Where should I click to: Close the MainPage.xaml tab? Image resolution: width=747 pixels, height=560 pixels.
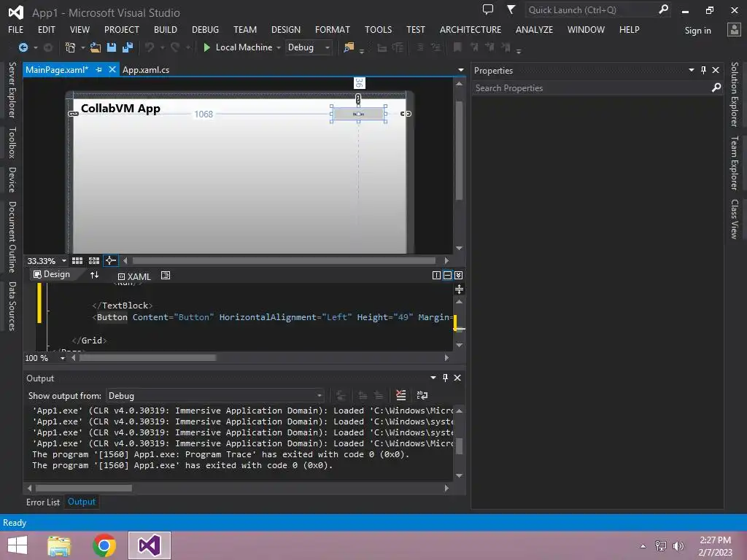point(112,69)
